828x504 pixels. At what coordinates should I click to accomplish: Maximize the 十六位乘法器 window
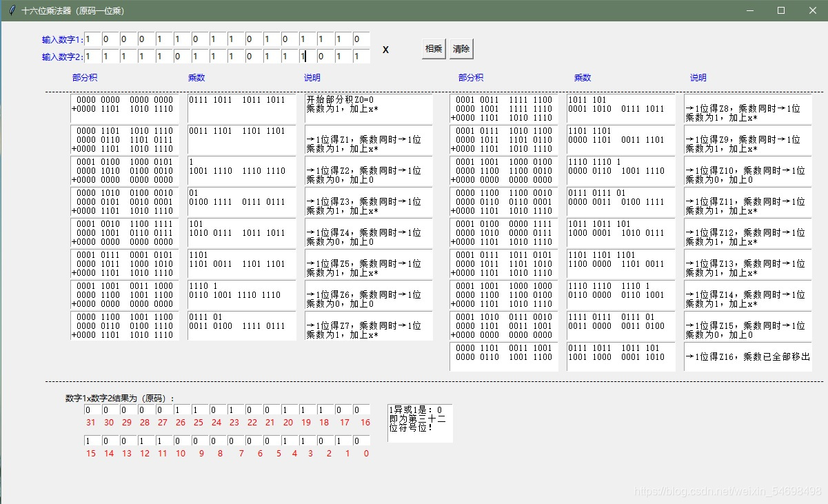(781, 10)
